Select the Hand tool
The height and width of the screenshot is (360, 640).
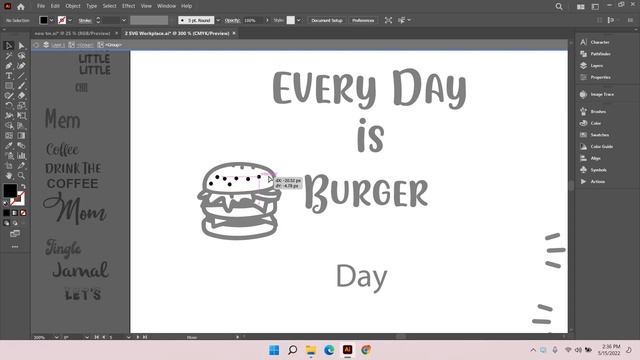coord(9,176)
